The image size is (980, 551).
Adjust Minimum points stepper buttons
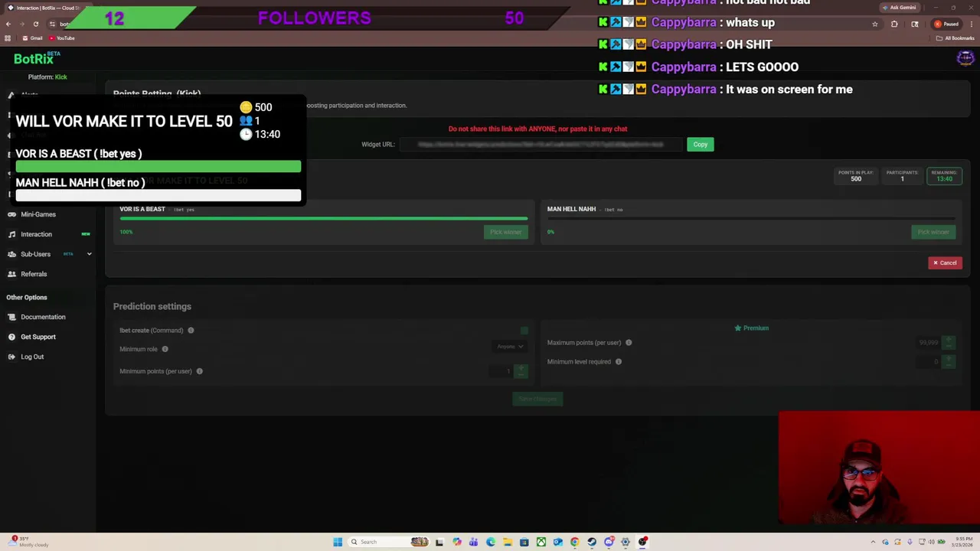(x=521, y=371)
